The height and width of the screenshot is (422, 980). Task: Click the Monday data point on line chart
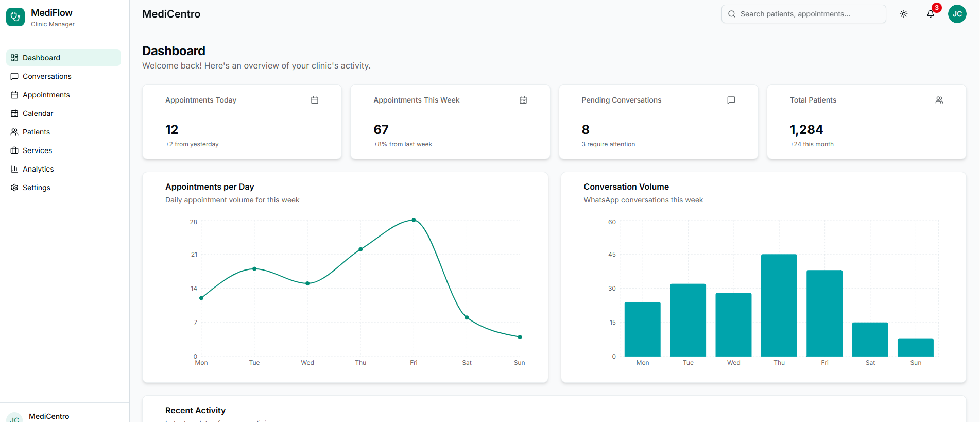(201, 298)
